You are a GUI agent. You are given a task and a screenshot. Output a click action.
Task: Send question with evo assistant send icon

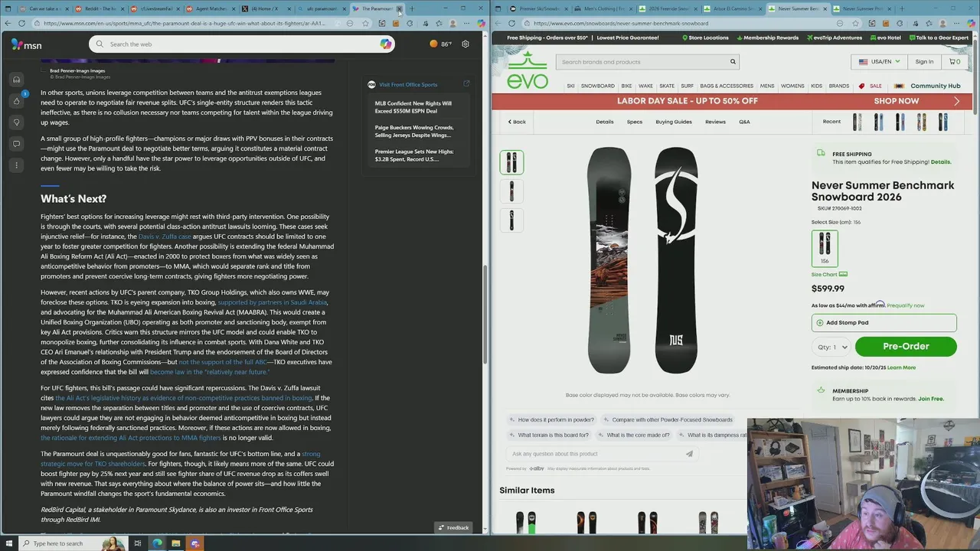tap(689, 454)
